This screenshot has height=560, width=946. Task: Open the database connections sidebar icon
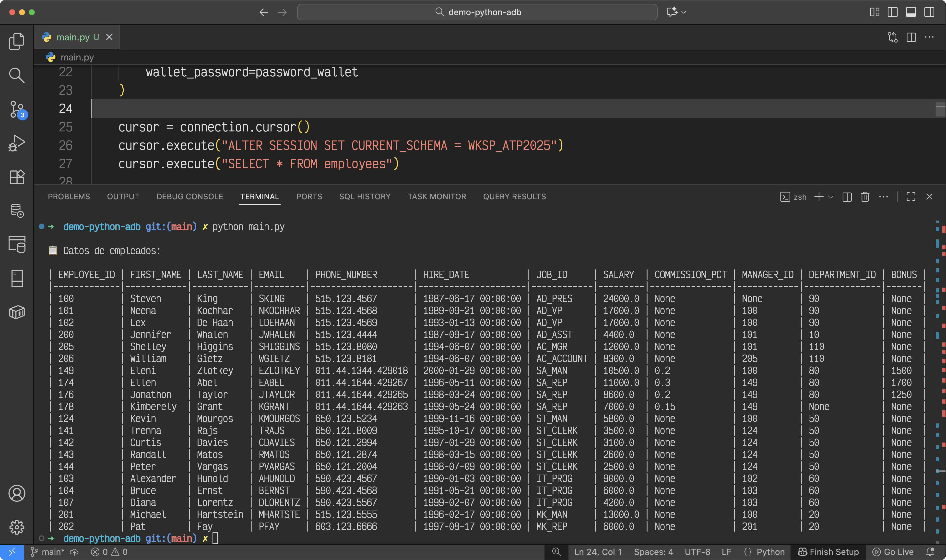(x=17, y=210)
